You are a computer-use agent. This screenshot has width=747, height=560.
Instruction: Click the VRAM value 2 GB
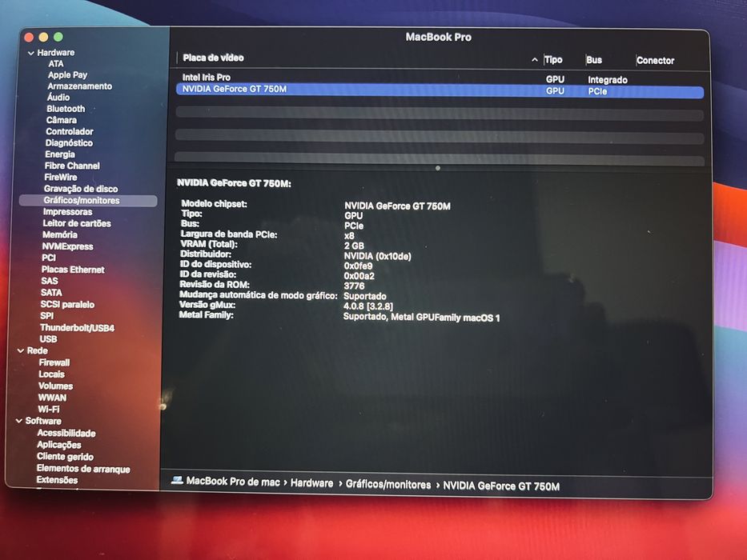point(354,246)
